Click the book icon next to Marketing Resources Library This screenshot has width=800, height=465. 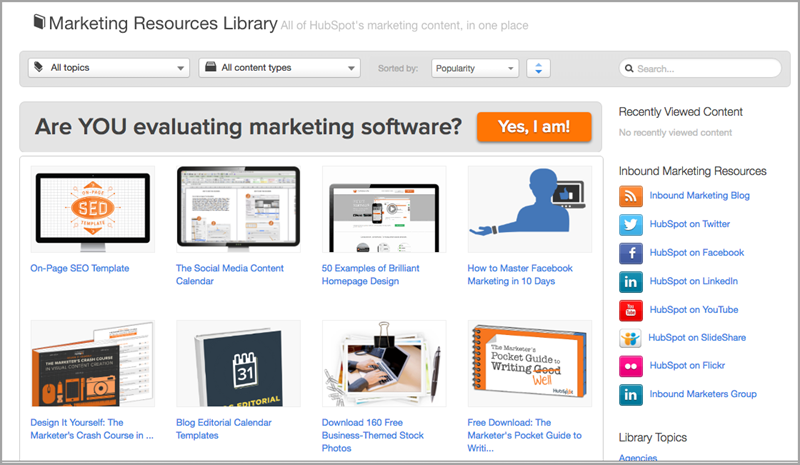click(39, 22)
